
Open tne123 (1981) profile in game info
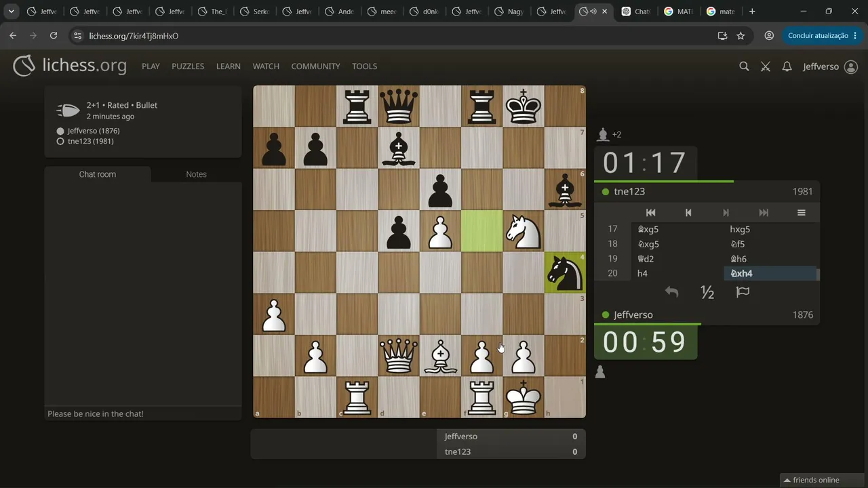point(90,141)
